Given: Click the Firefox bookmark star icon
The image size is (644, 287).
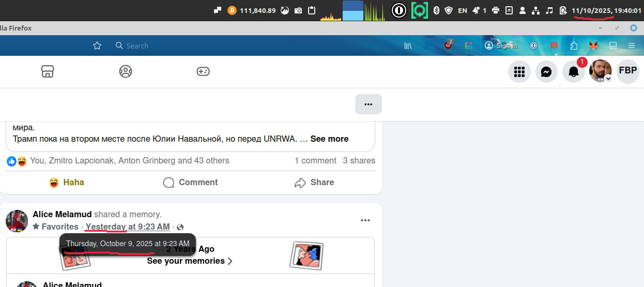Looking at the screenshot, I should point(97,46).
